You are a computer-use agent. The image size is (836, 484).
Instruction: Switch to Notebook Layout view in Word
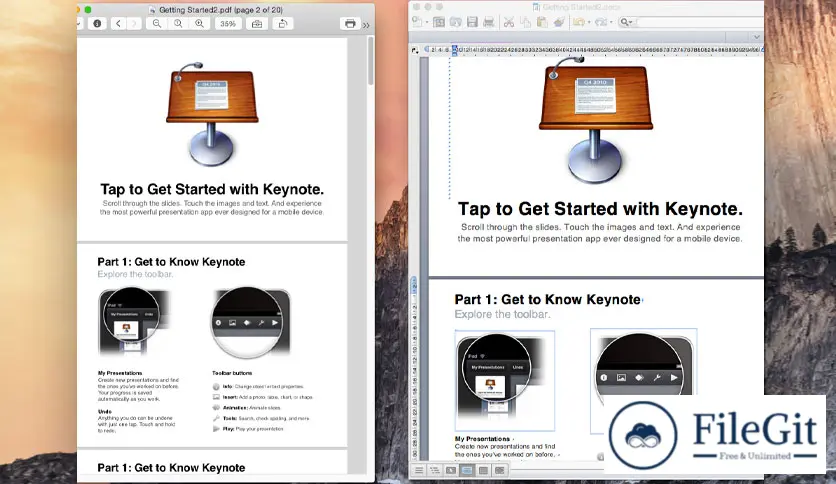click(483, 470)
